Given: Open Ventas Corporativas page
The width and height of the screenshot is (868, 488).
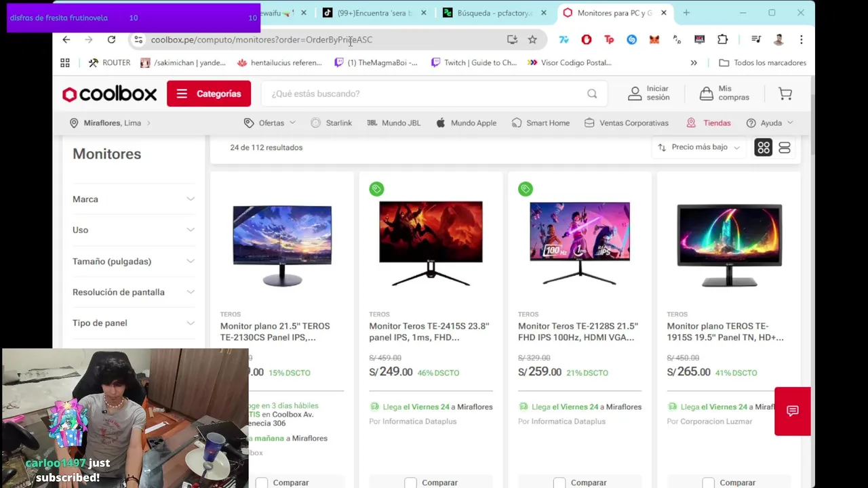Looking at the screenshot, I should [x=627, y=123].
